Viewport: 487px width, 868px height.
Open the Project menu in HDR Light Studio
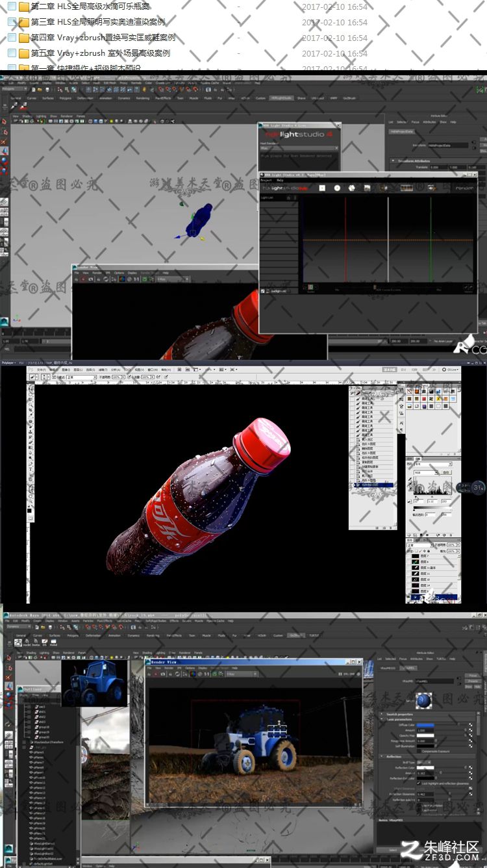tap(266, 181)
